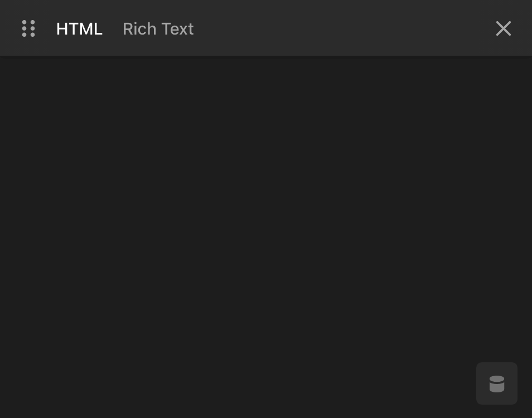The width and height of the screenshot is (532, 418).
Task: Select the grip dots beside HTML
Action: tap(28, 28)
